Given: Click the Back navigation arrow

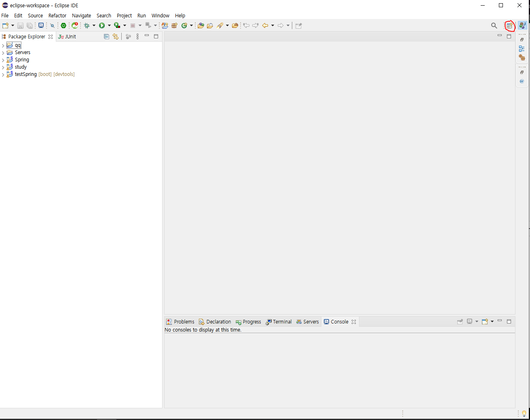Looking at the screenshot, I should [x=265, y=25].
